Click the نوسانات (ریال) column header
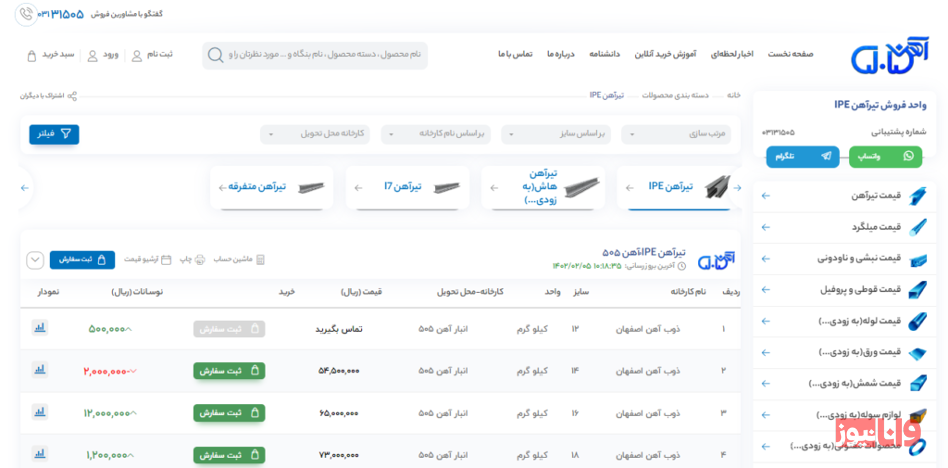This screenshot has width=948, height=468. tap(137, 292)
